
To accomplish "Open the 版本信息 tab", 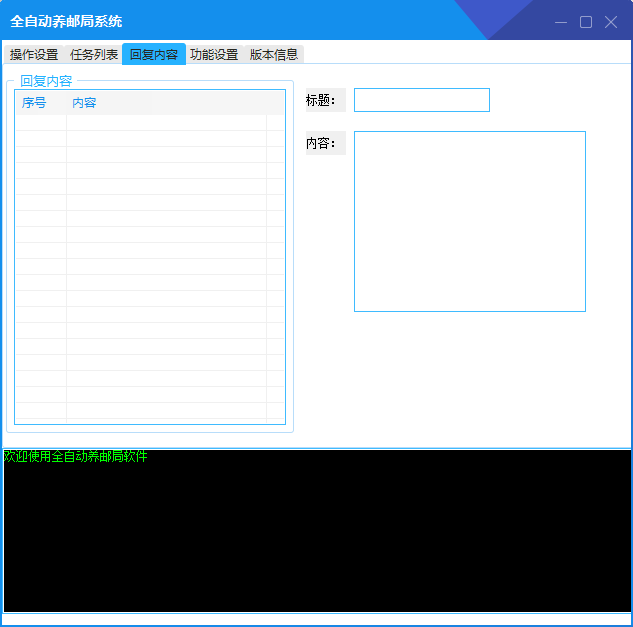I will pos(274,55).
